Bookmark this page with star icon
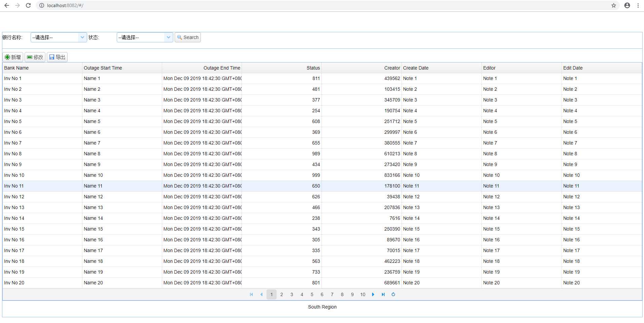 [614, 5]
